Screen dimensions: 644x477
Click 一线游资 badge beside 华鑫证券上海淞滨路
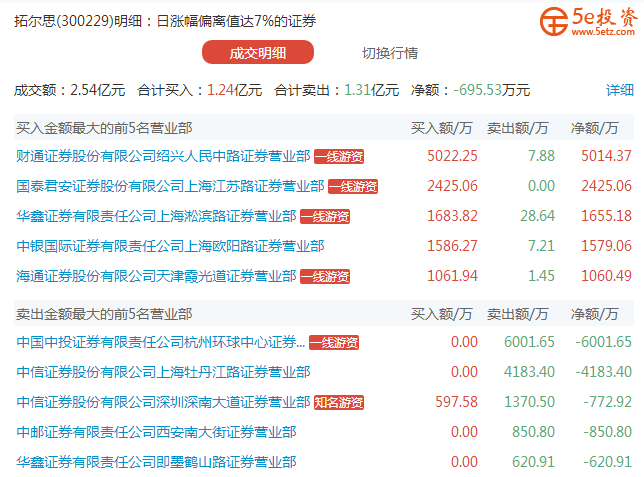325,217
